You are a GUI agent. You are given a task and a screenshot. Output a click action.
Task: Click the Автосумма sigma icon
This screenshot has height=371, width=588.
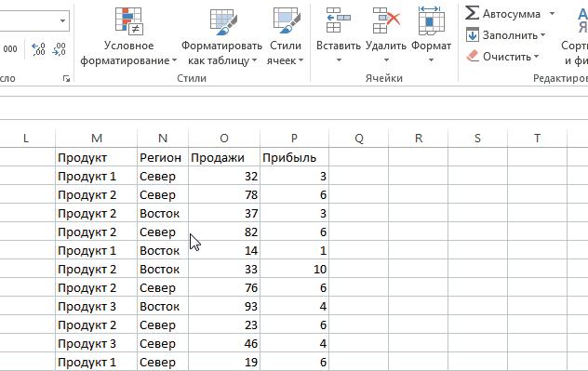click(472, 13)
